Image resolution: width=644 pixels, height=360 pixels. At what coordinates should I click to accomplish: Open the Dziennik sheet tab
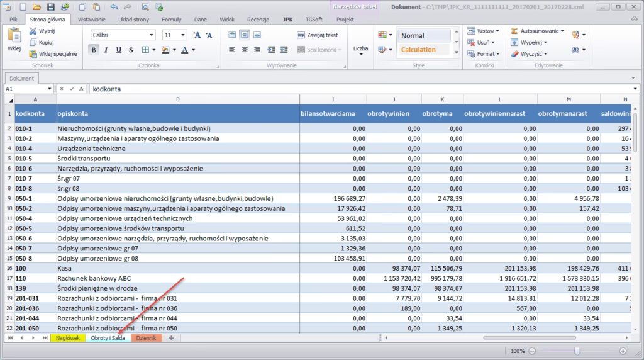[146, 338]
